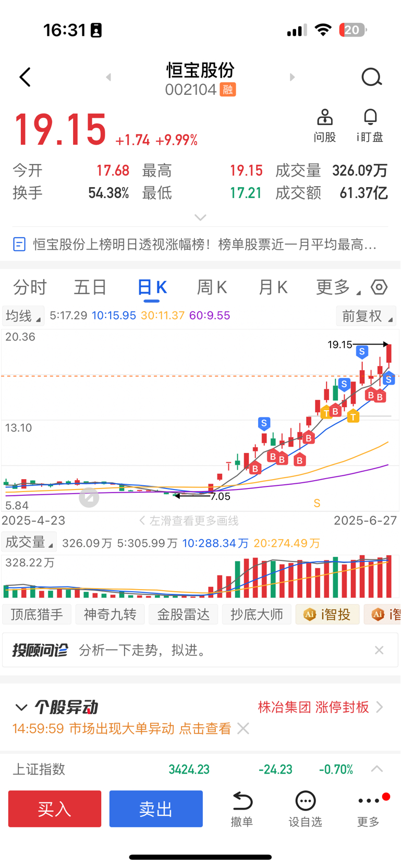Tap the 19.15 current price

coord(60,129)
